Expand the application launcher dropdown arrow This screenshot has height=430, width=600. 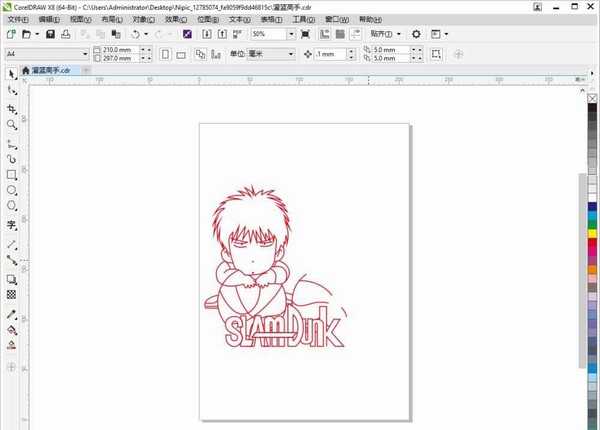(x=446, y=34)
